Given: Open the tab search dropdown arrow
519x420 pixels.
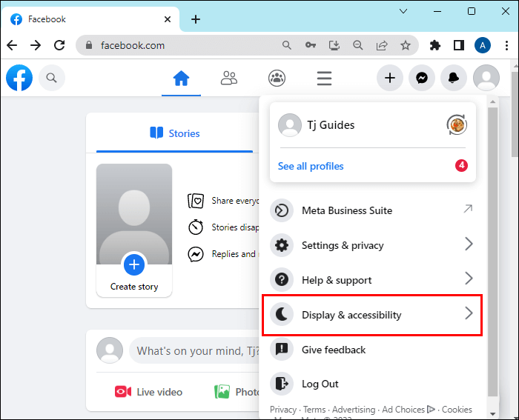Looking at the screenshot, I should click(x=403, y=11).
